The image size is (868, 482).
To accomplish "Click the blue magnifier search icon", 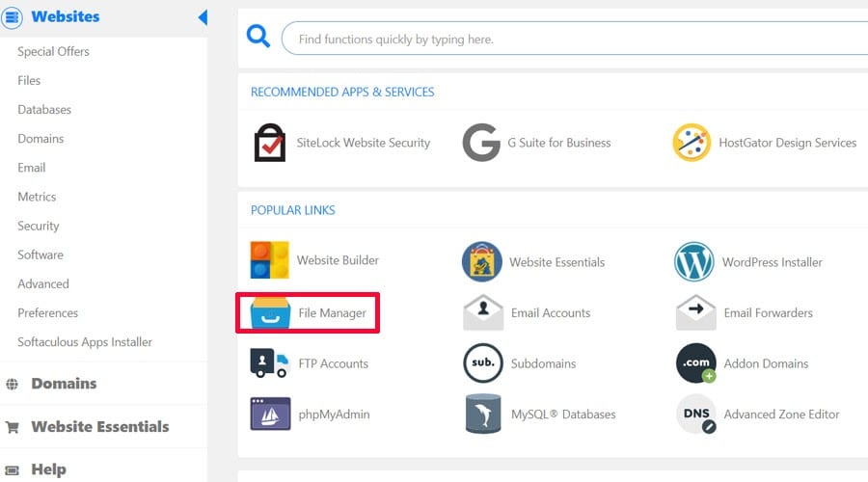I will (258, 37).
